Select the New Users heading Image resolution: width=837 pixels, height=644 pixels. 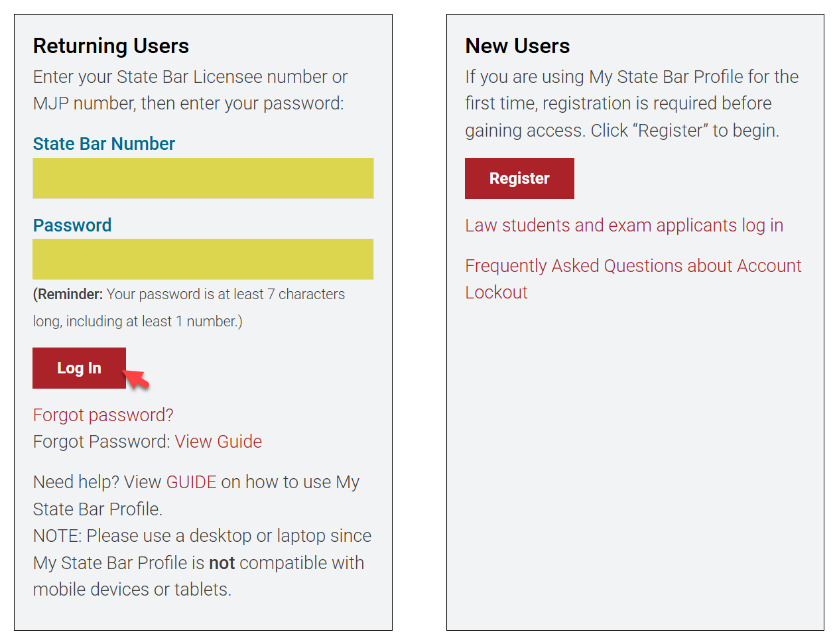point(517,46)
